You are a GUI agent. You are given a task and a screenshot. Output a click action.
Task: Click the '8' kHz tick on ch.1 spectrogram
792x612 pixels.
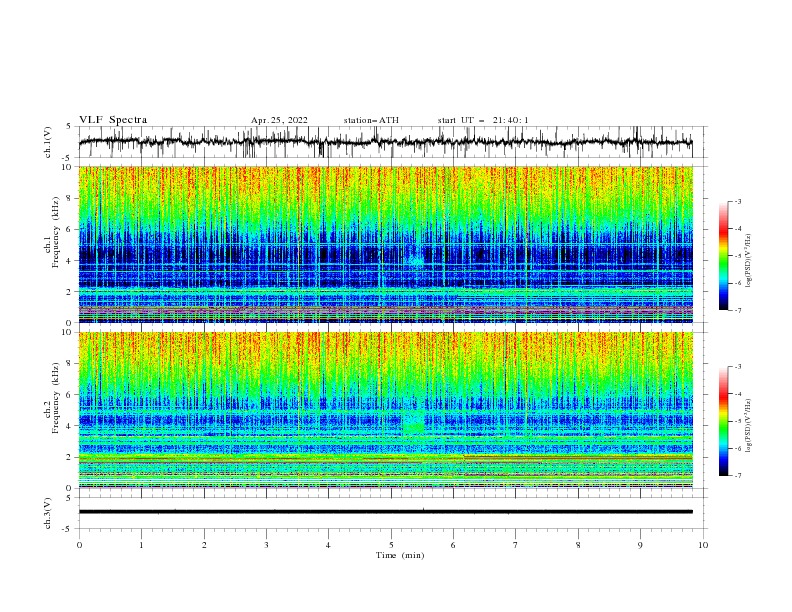[x=71, y=198]
